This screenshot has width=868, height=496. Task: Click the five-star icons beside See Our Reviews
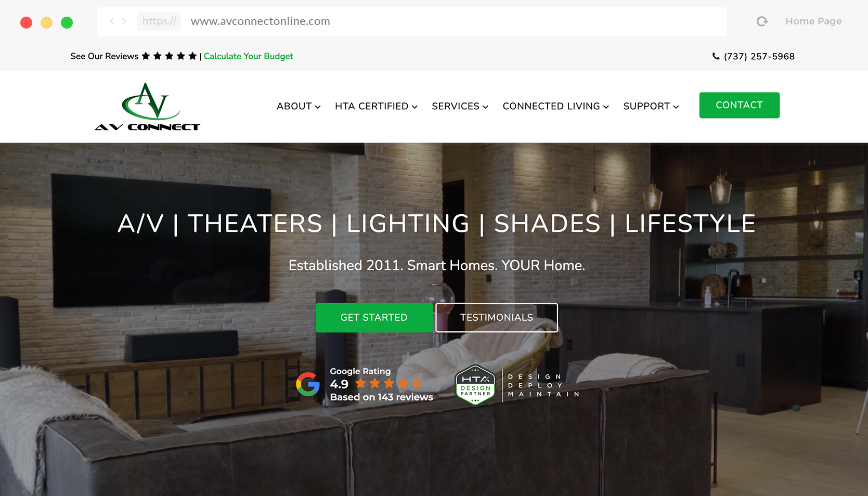(x=169, y=56)
